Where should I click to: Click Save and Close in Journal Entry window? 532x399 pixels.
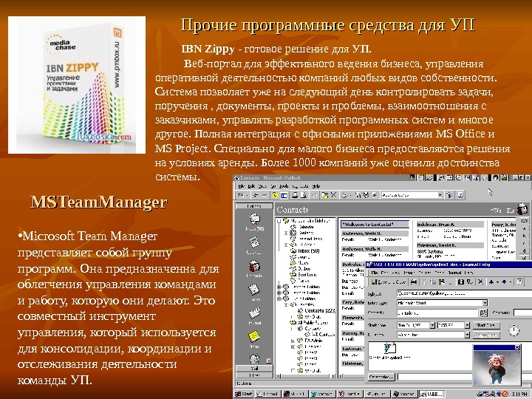[x=389, y=282]
